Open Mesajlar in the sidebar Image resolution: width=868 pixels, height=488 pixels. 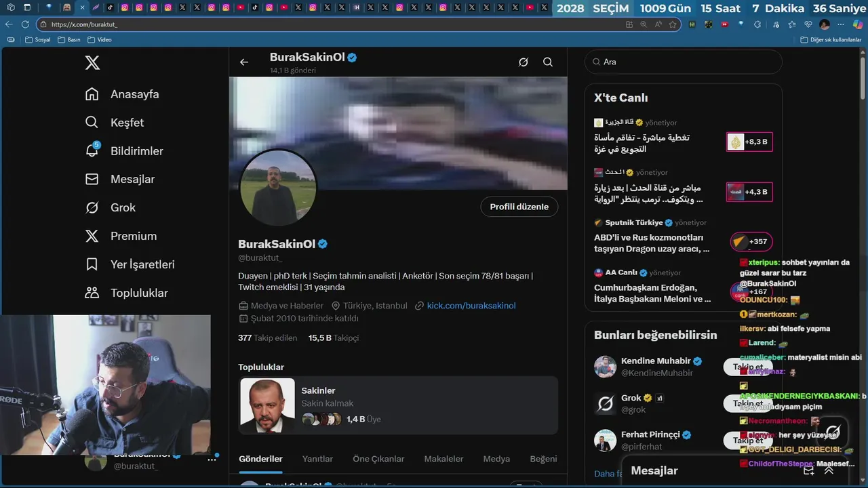120,180
